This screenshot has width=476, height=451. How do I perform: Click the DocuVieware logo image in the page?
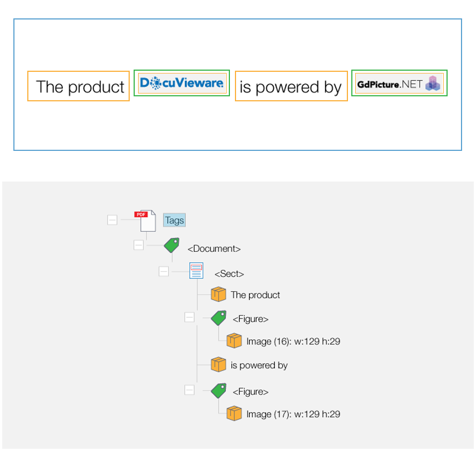tap(182, 83)
